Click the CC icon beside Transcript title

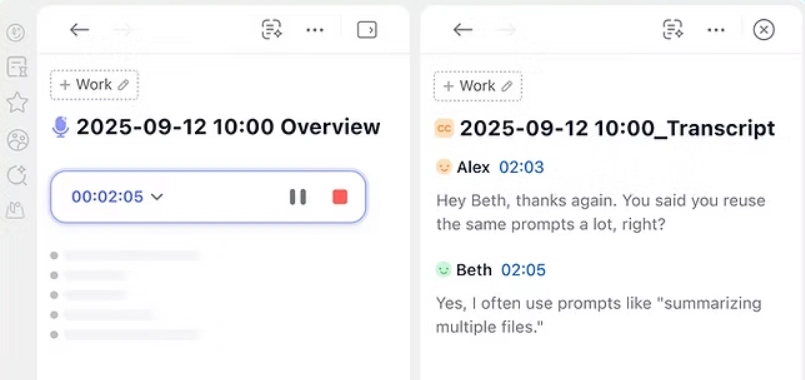pos(444,128)
